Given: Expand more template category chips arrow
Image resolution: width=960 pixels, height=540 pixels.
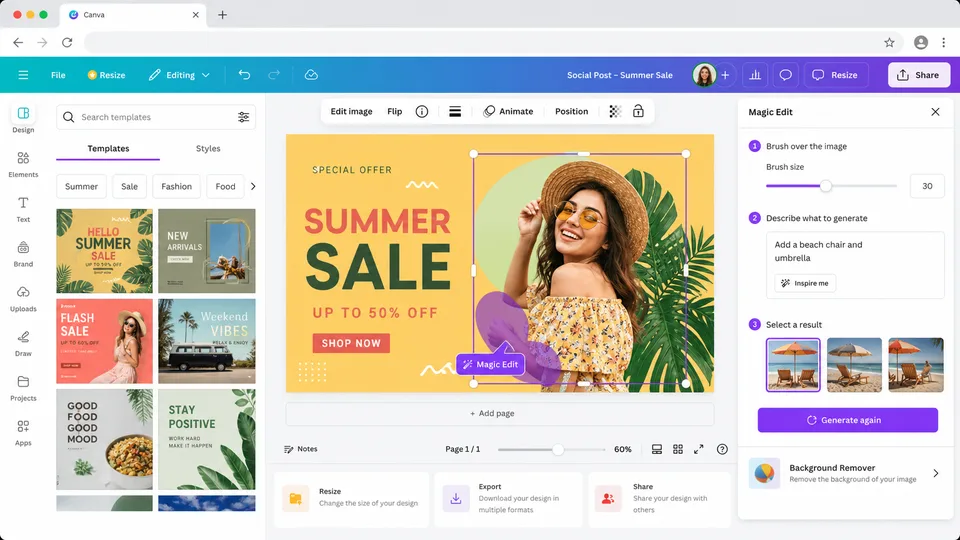Looking at the screenshot, I should [253, 186].
